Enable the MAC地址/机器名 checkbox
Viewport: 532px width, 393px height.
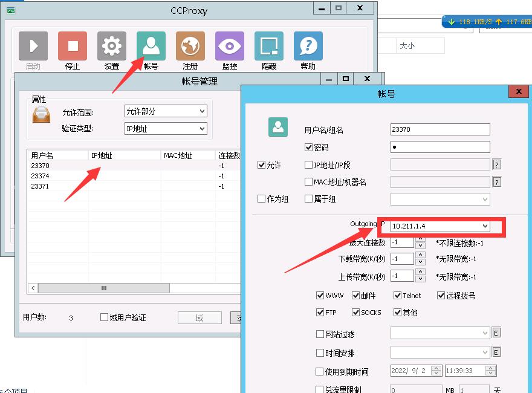pyautogui.click(x=309, y=182)
